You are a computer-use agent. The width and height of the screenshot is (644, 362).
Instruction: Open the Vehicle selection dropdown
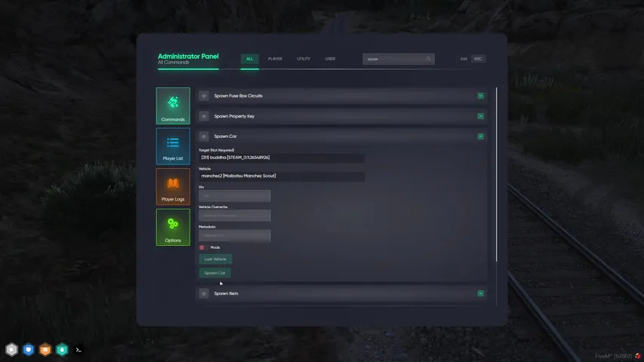[x=282, y=176]
